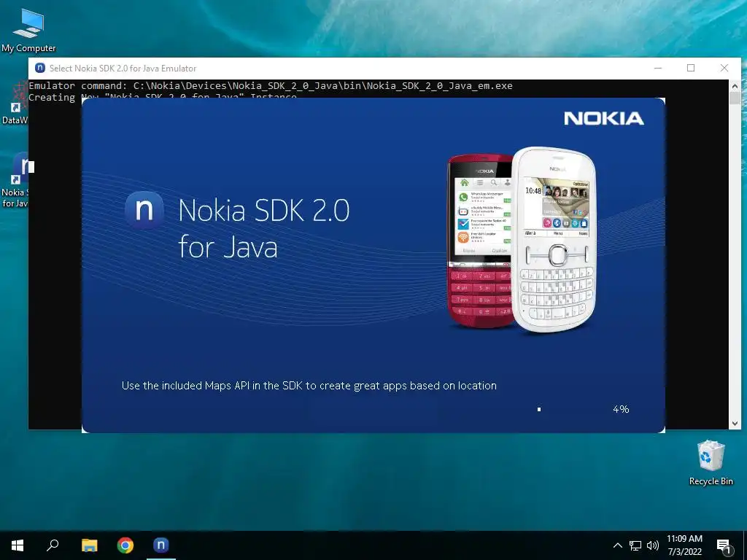747x560 pixels.
Task: Click the NOKIA logo on the splash screen
Action: point(603,119)
